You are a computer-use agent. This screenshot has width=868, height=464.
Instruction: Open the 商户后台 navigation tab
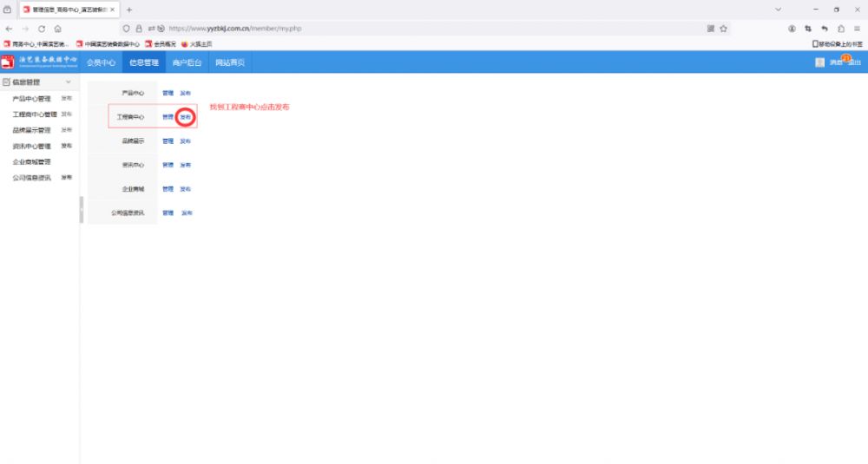(x=187, y=62)
